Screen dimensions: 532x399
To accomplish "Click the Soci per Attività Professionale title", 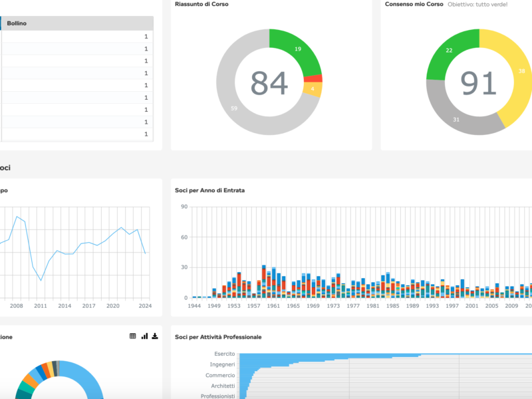I will point(218,337).
